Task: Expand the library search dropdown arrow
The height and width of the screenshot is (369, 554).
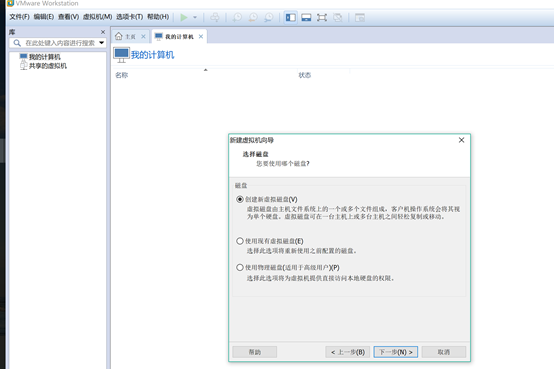Action: click(102, 43)
